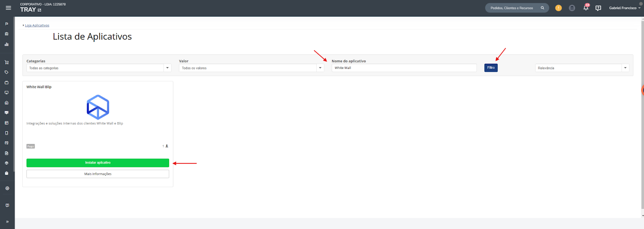
Task: Click the Instalar aplicativo button
Action: [98, 162]
